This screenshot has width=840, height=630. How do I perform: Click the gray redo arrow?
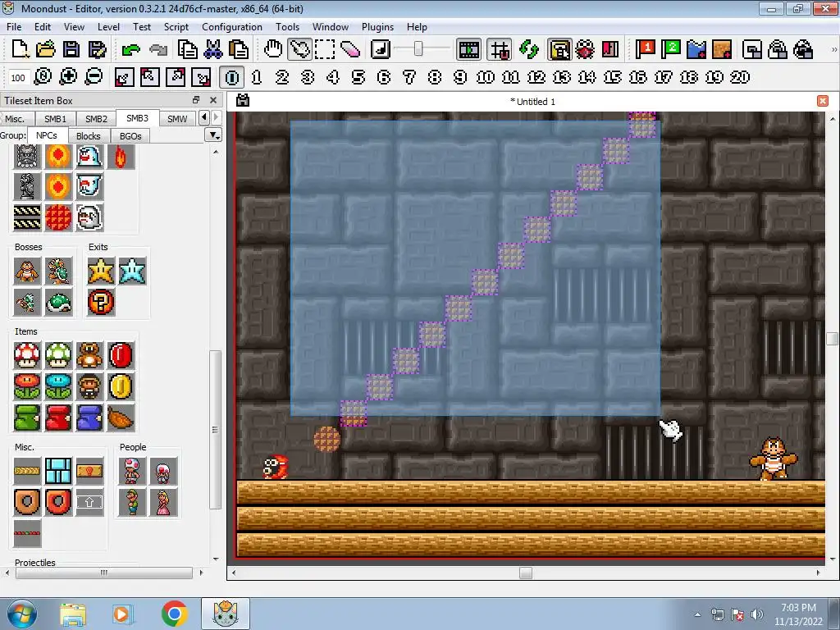coord(157,49)
